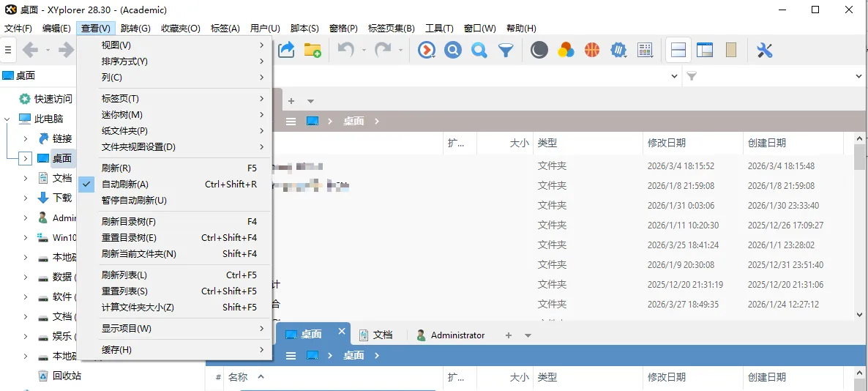Click the orange basketball toolbar icon

pos(592,50)
